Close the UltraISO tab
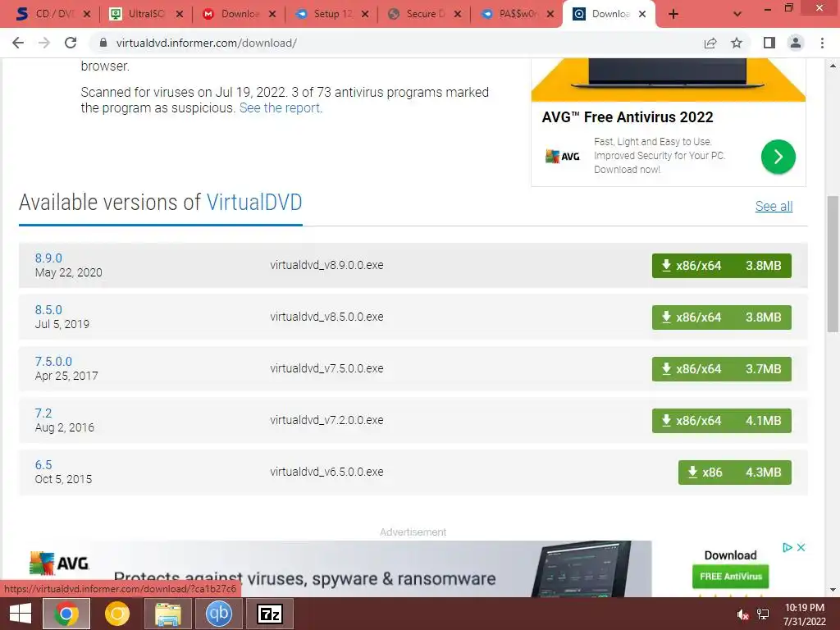The width and height of the screenshot is (840, 630). 180,15
